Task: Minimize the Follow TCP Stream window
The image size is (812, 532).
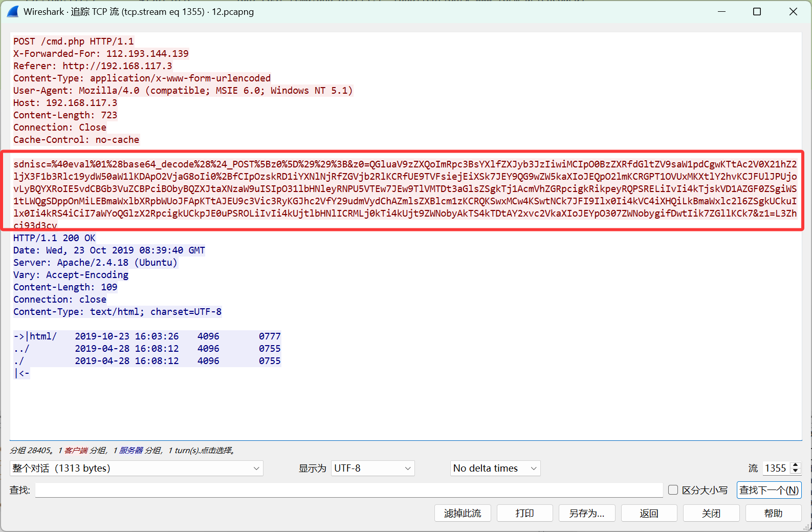Action: point(721,11)
